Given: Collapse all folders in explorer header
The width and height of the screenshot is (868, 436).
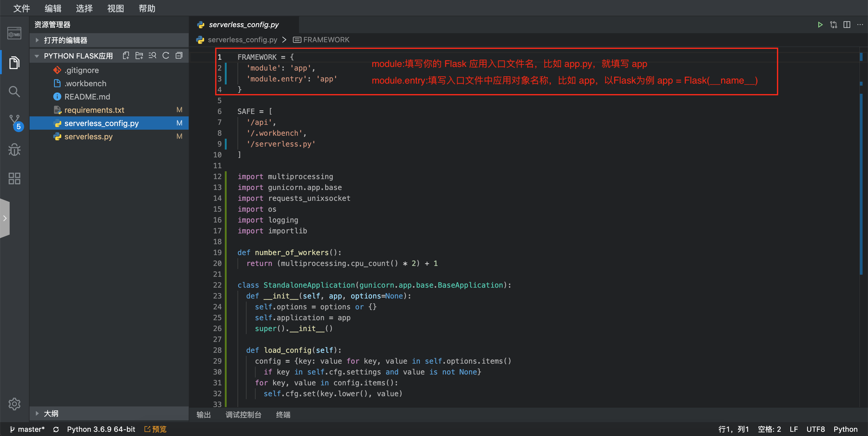Looking at the screenshot, I should [179, 56].
